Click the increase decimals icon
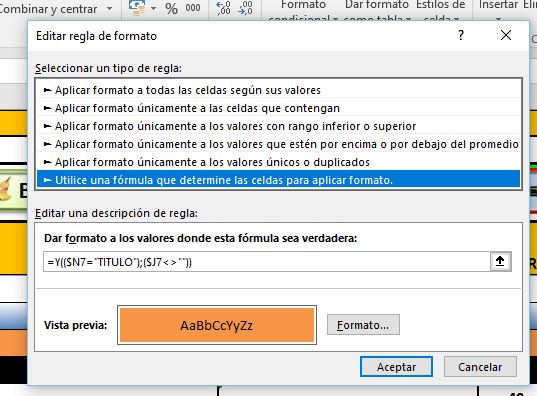The image size is (537, 396). coord(224,8)
